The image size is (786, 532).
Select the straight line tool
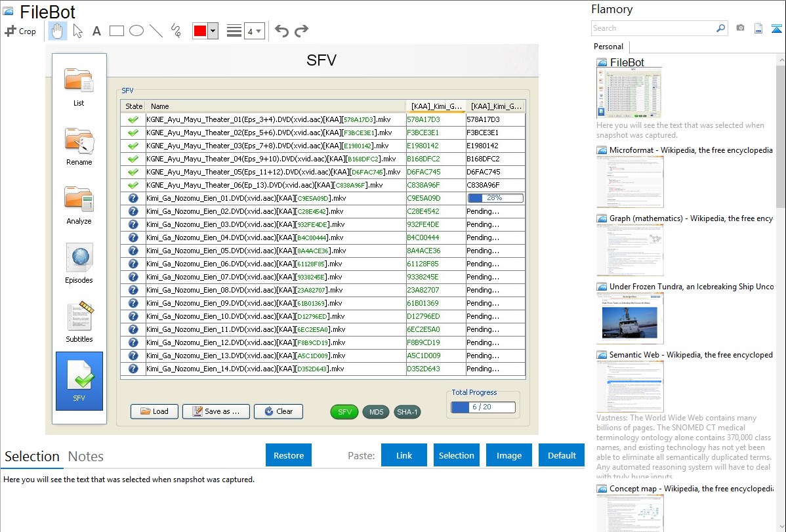(156, 31)
